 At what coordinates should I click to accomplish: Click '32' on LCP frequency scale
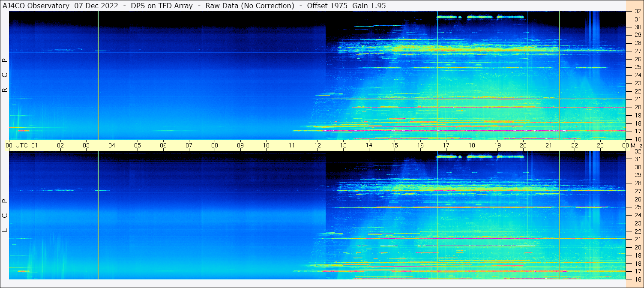(638, 151)
